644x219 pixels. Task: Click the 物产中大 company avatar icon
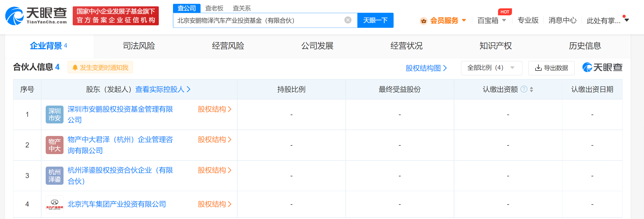pyautogui.click(x=55, y=145)
